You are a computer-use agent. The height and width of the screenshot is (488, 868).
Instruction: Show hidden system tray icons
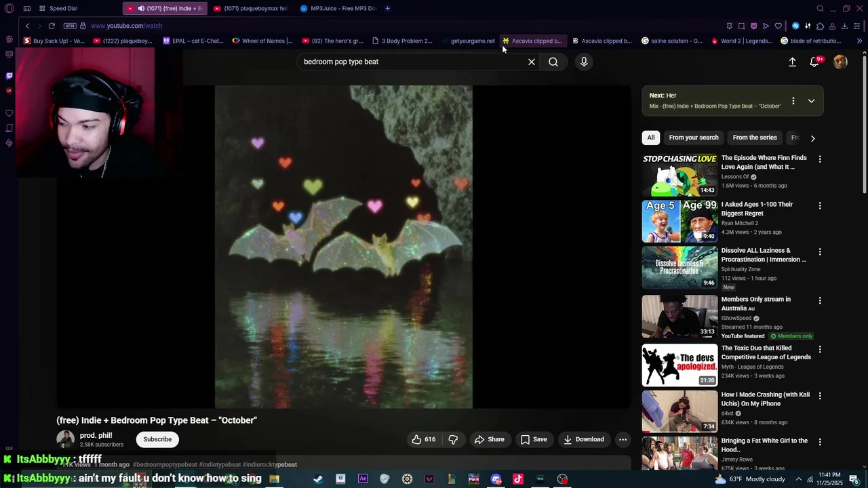[798, 479]
